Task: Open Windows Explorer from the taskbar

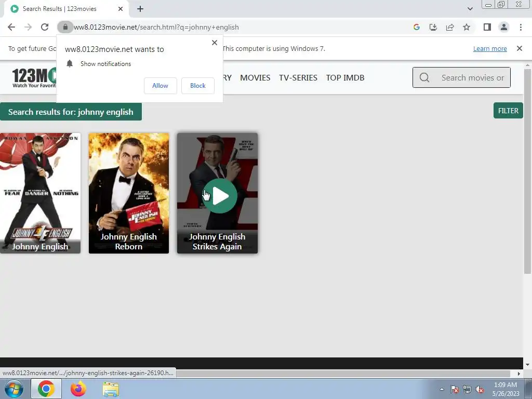Action: click(111, 389)
